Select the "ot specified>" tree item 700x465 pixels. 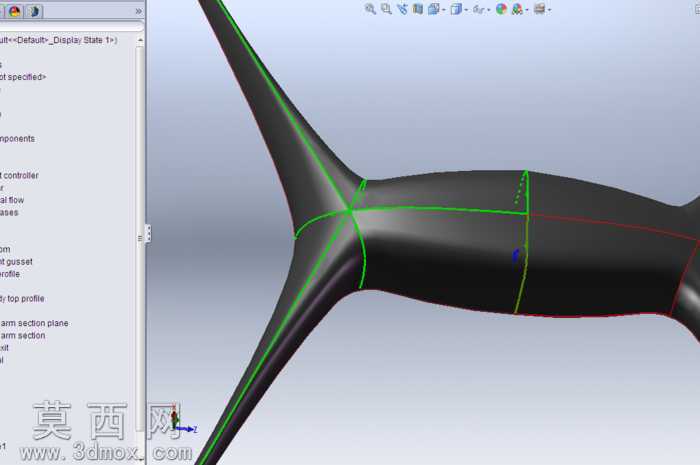click(23, 77)
